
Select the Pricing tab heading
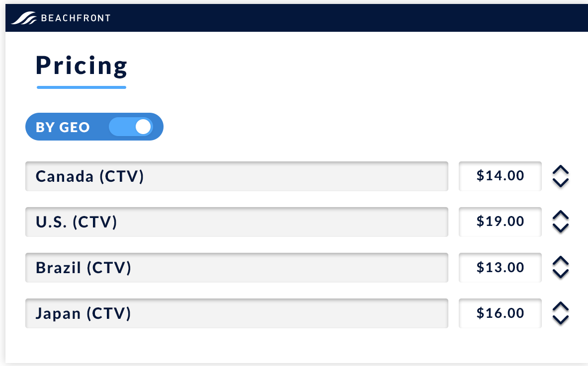82,66
